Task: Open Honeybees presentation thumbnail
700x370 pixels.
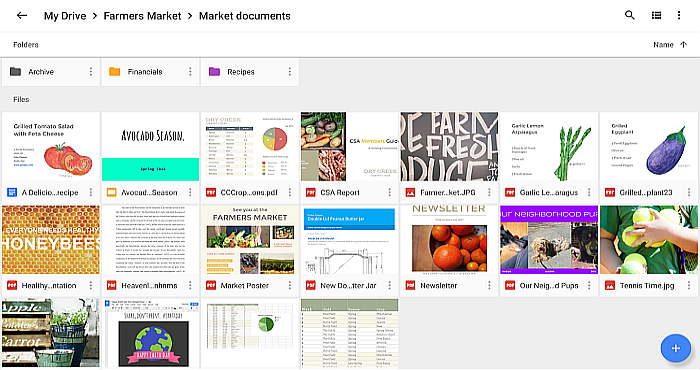Action: coord(51,240)
